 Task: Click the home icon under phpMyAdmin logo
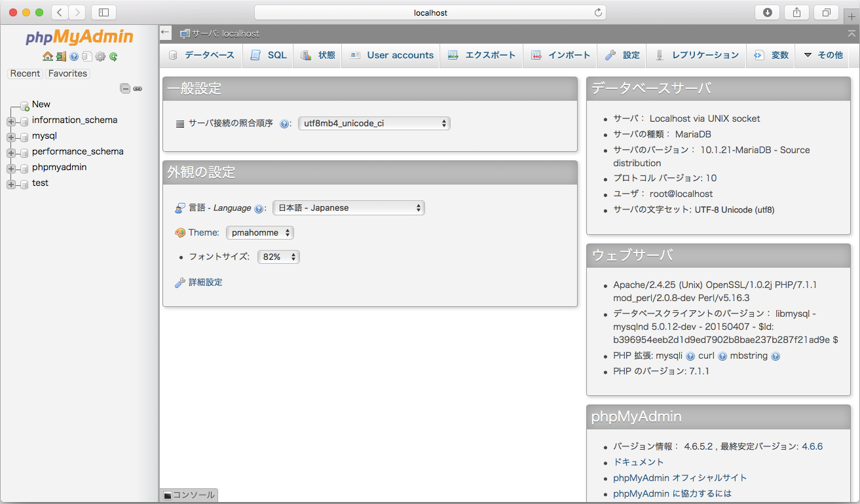point(47,57)
